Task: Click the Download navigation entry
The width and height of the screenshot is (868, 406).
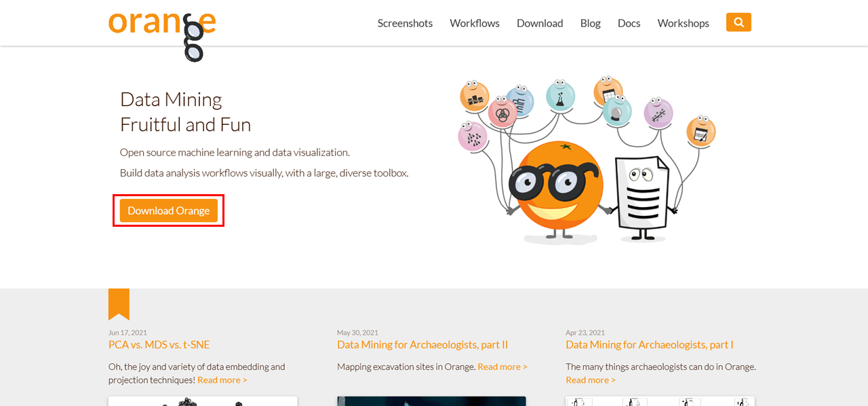Action: (x=540, y=22)
